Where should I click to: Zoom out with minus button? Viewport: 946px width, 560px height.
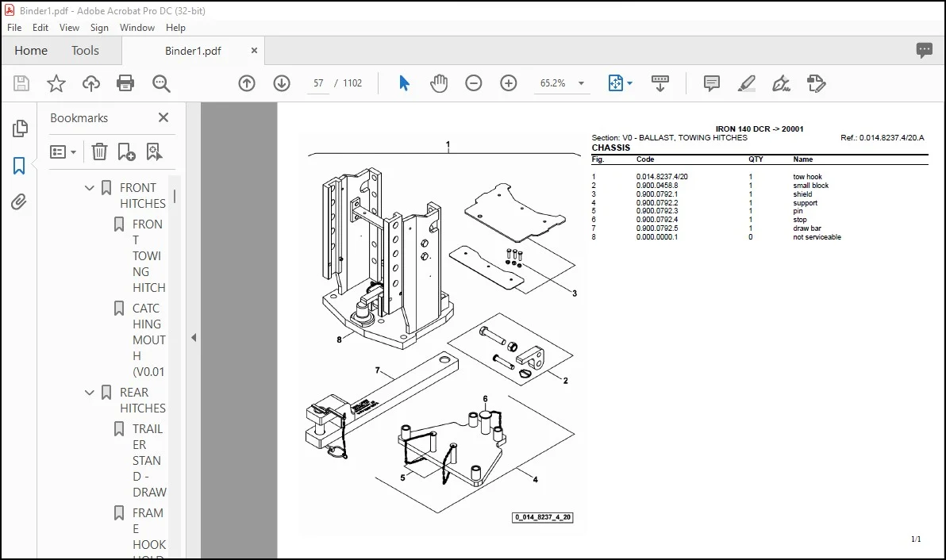[474, 83]
